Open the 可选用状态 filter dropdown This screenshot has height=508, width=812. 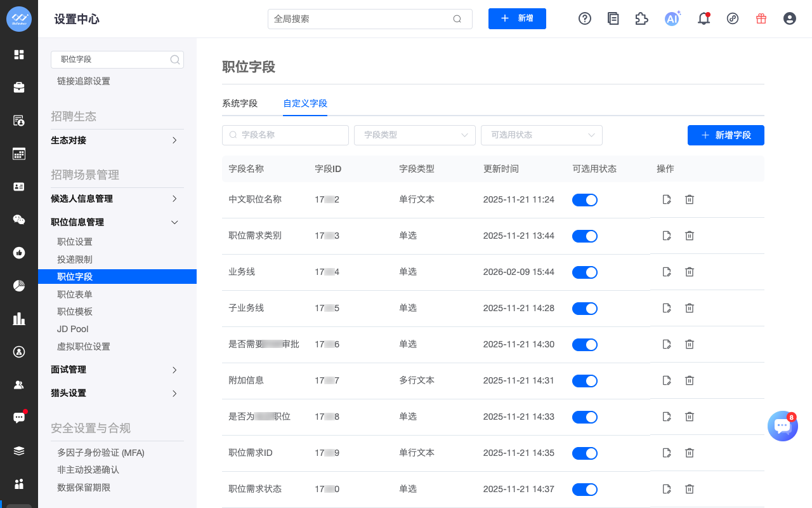(542, 135)
